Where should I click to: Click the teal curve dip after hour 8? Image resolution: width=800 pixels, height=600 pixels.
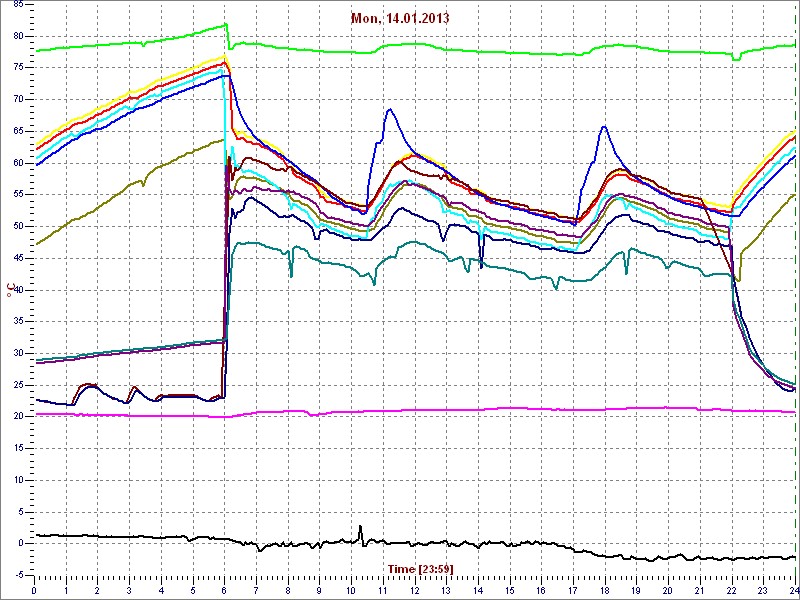(291, 276)
